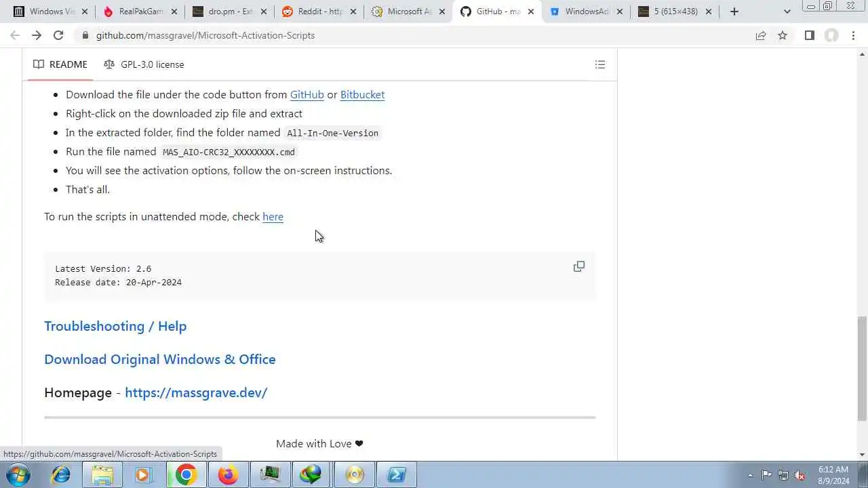
Task: Click the 'Latest Version: 2.6' text
Action: coord(103,269)
